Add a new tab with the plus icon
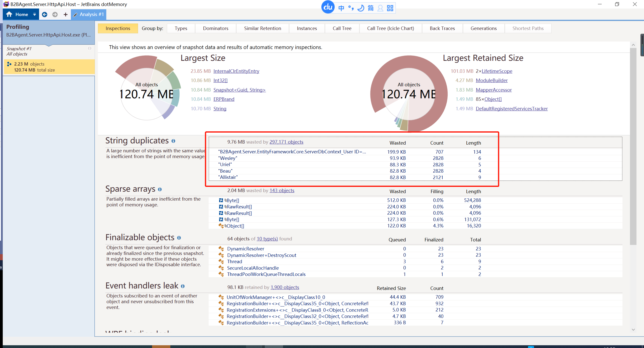644x348 pixels. pyautogui.click(x=65, y=15)
